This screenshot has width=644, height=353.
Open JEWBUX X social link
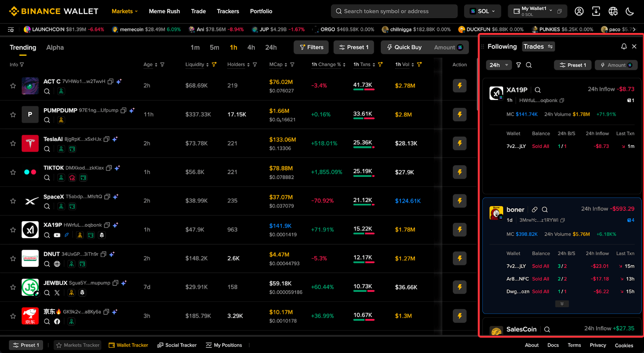click(x=57, y=293)
